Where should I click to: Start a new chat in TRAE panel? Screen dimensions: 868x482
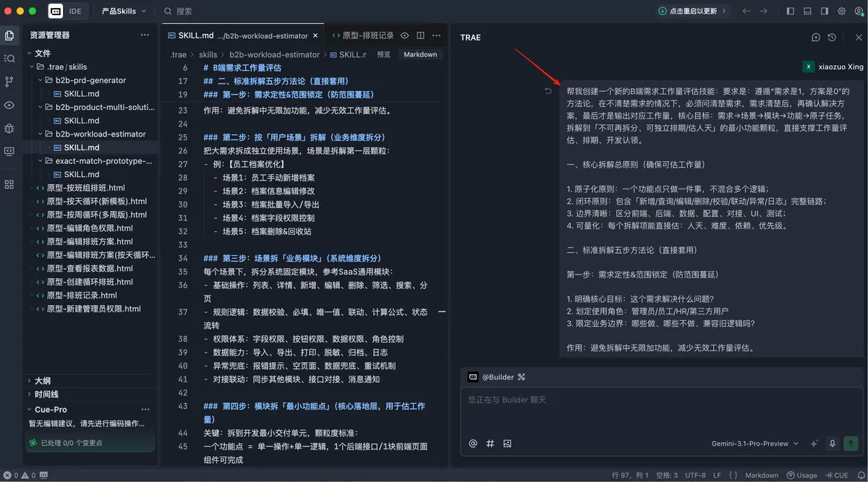click(x=816, y=38)
